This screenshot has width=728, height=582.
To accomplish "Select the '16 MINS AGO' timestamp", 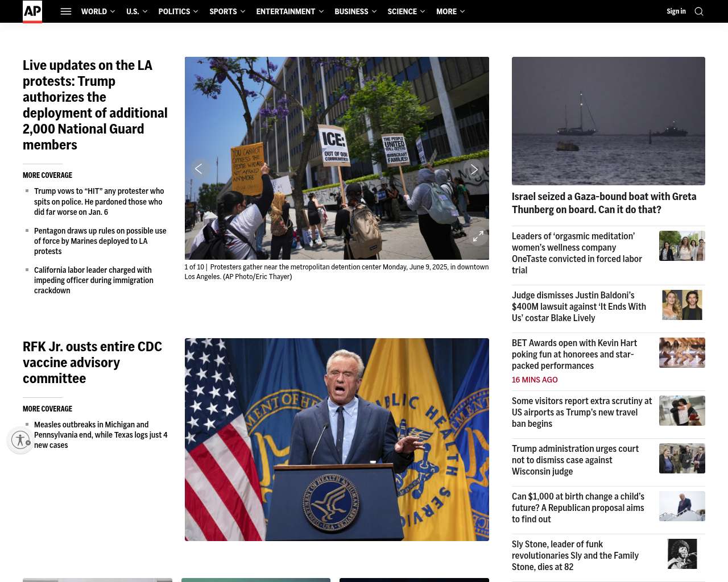I will point(535,380).
